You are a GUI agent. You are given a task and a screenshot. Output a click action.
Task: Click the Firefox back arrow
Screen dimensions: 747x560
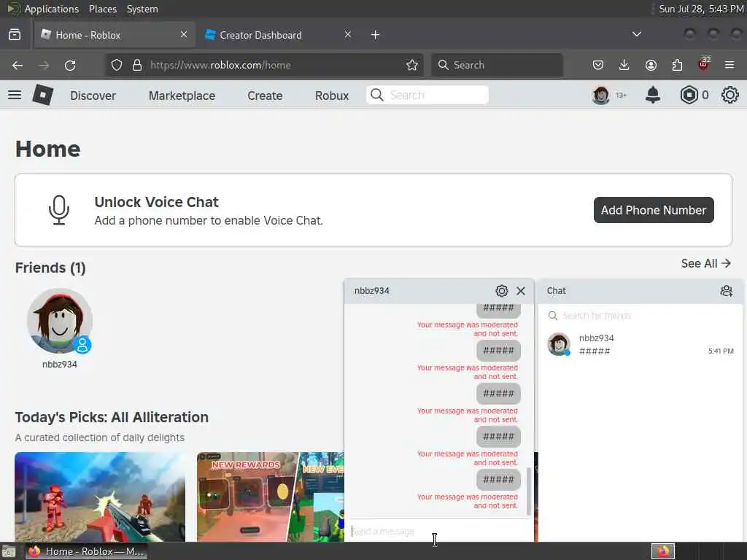pos(18,65)
